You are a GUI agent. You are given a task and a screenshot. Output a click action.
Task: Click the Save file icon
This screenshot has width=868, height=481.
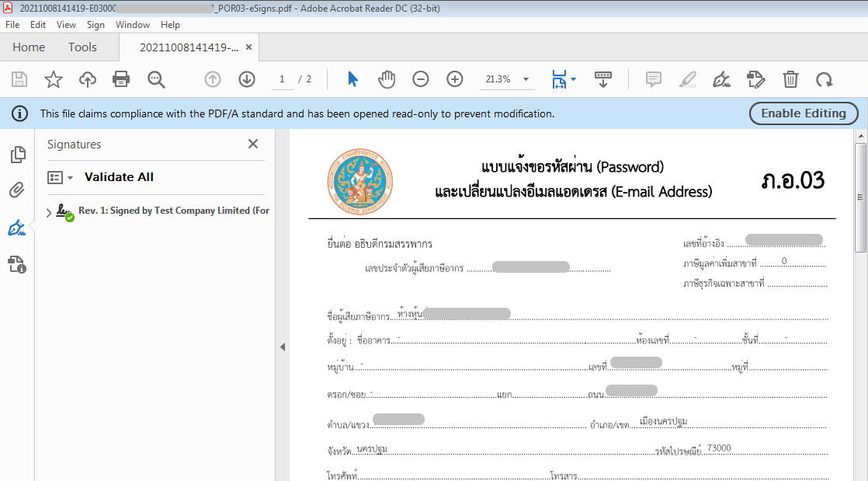coord(19,79)
